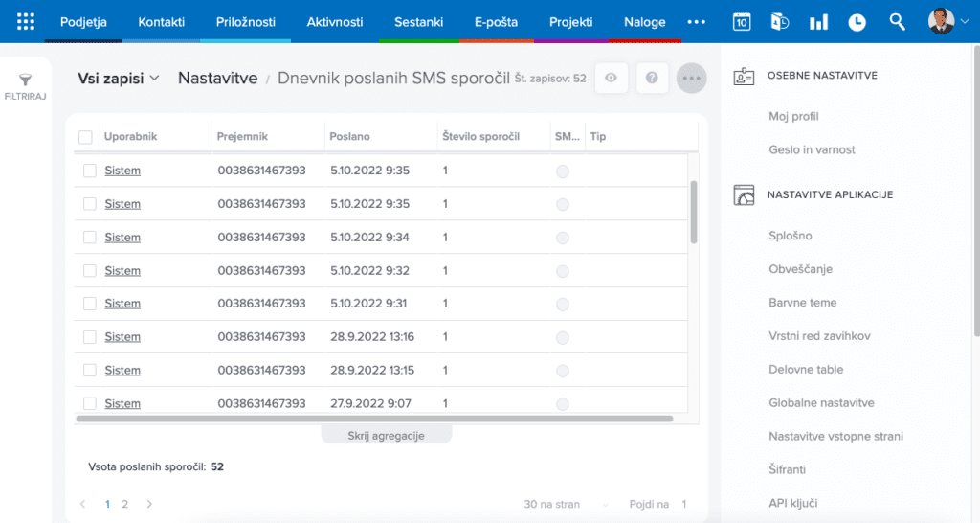Switch to the Kontakti tab
This screenshot has height=523, width=980.
click(x=162, y=22)
